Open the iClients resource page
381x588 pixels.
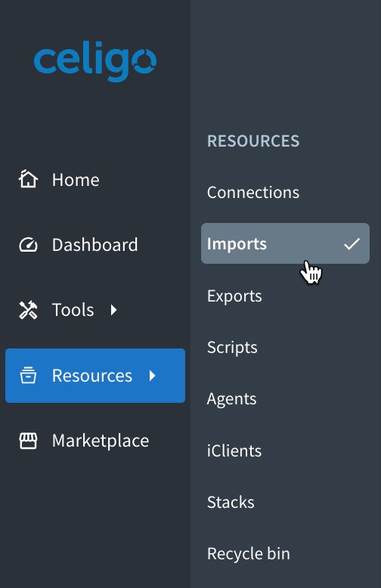(x=234, y=450)
